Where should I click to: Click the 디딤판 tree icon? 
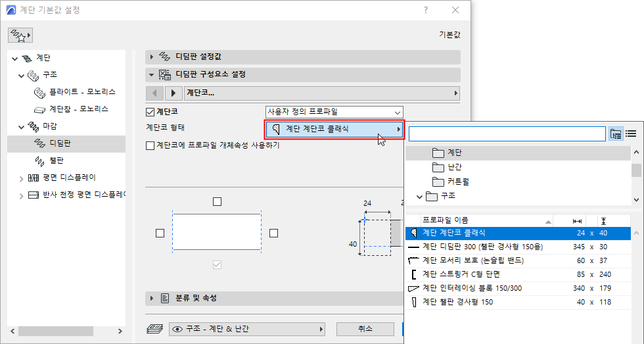[x=39, y=143]
